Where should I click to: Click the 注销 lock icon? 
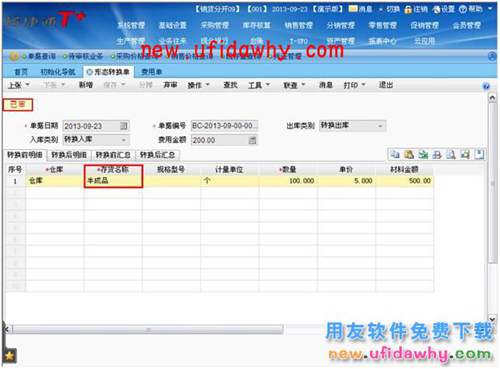click(408, 9)
